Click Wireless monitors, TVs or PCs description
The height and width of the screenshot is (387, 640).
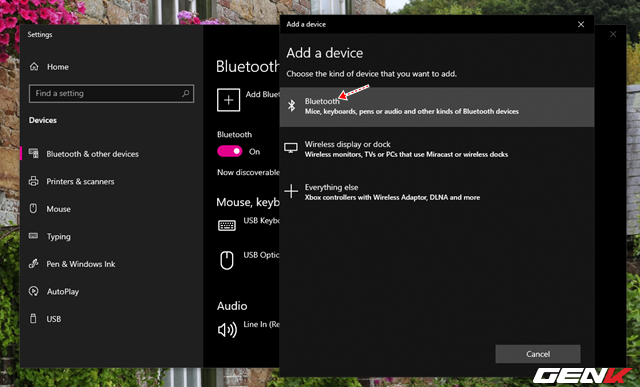(x=406, y=154)
